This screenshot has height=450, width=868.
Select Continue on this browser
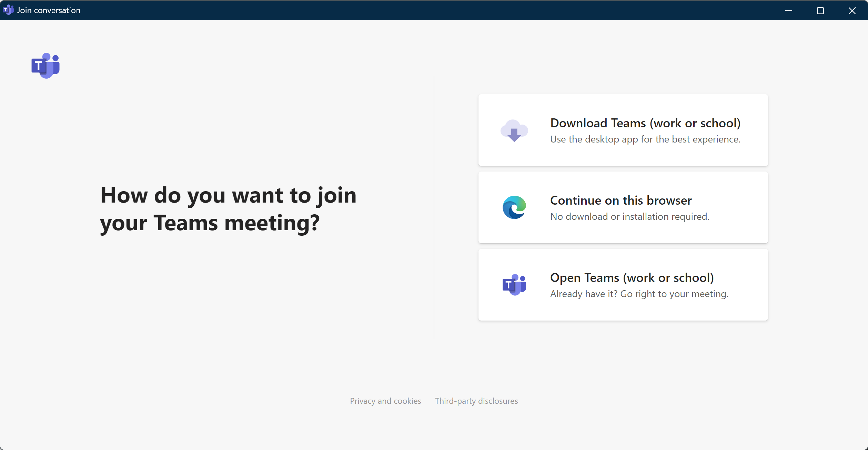(x=623, y=207)
